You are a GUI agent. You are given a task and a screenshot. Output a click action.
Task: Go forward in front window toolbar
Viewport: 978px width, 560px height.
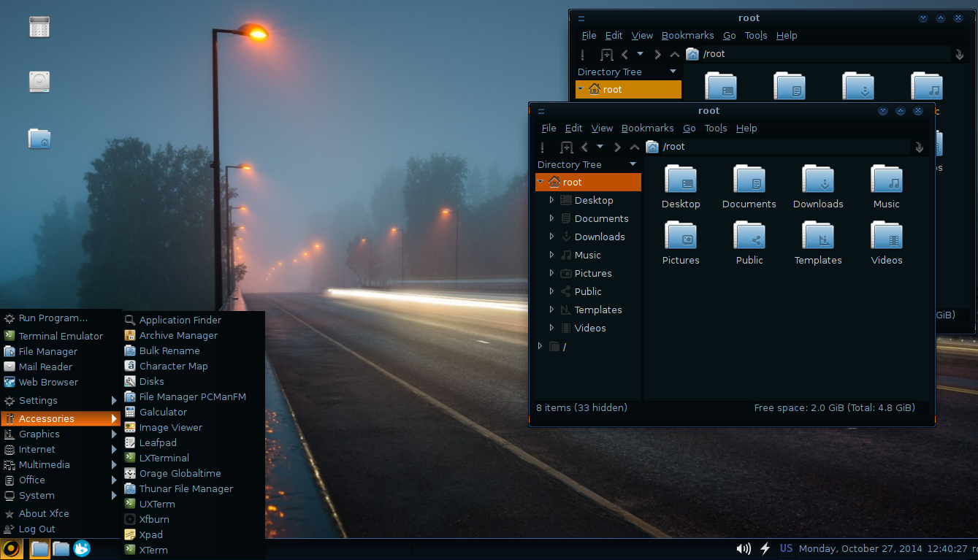pyautogui.click(x=617, y=147)
